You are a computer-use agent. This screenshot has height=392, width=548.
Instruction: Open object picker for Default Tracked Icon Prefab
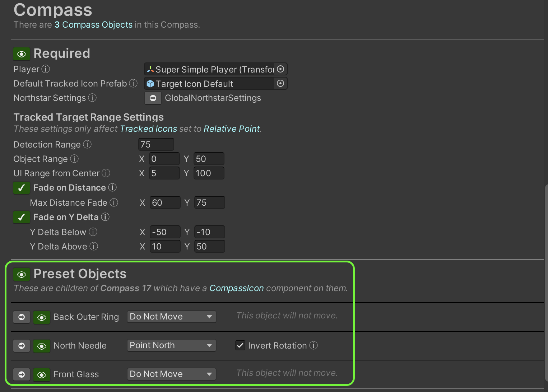(x=280, y=84)
